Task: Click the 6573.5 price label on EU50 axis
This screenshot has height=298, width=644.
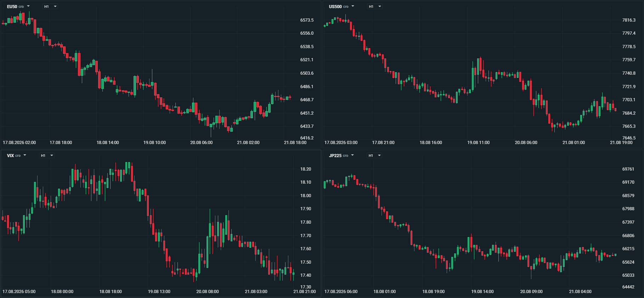Action: click(307, 20)
